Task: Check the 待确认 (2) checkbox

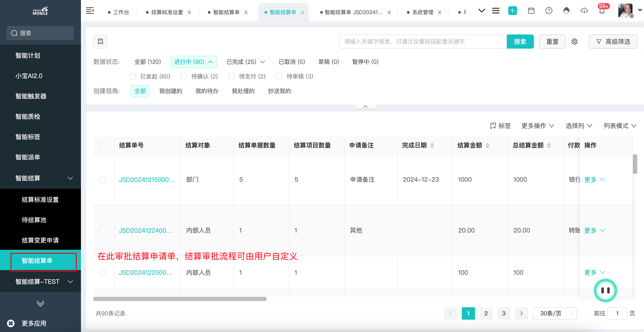Action: coord(184,76)
